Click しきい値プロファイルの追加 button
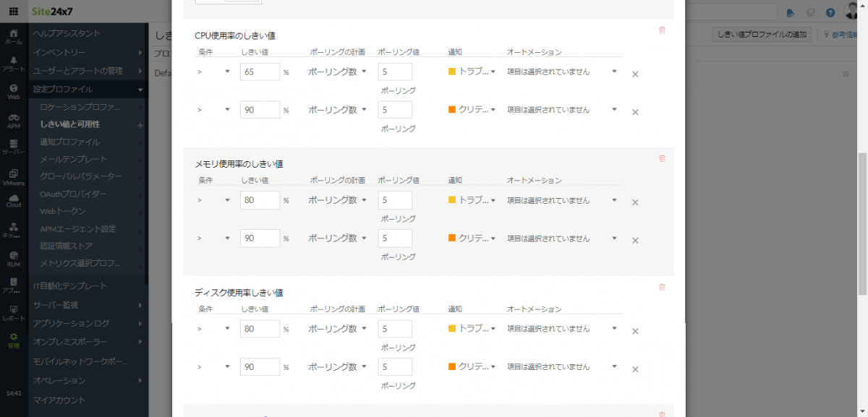Image resolution: width=868 pixels, height=417 pixels. pyautogui.click(x=762, y=34)
